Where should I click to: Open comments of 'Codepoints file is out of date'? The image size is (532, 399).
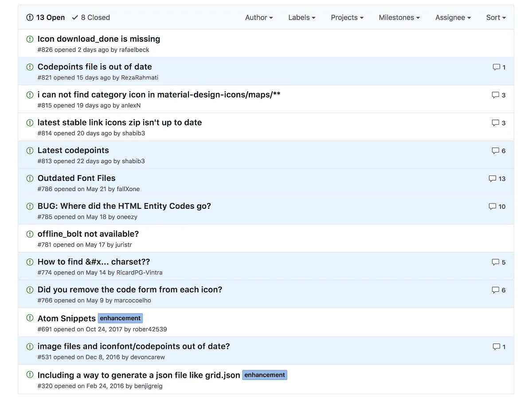(499, 67)
